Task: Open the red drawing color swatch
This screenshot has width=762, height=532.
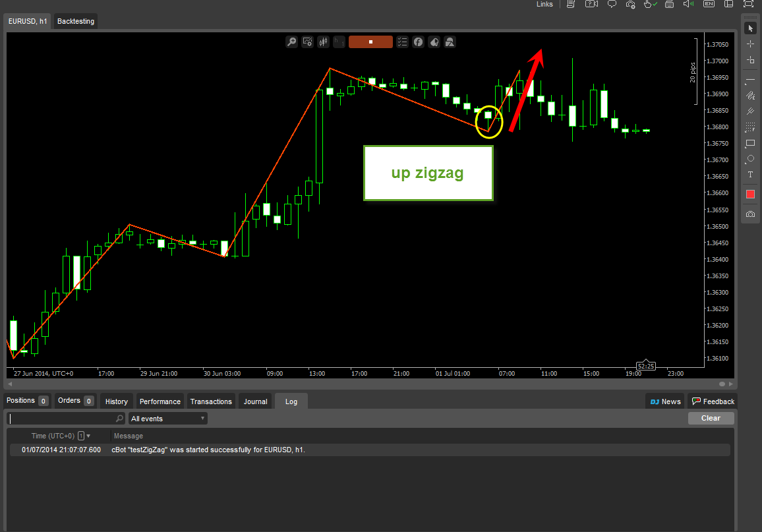Action: pos(750,194)
